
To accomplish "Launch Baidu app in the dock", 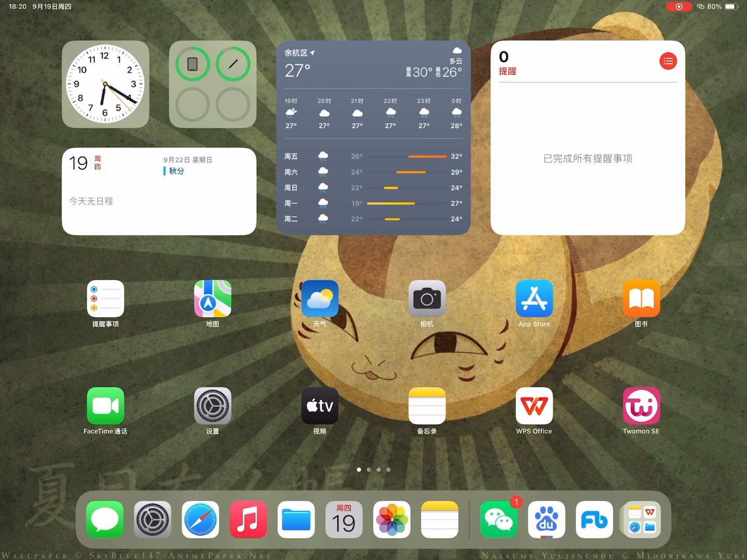I will coord(547,520).
